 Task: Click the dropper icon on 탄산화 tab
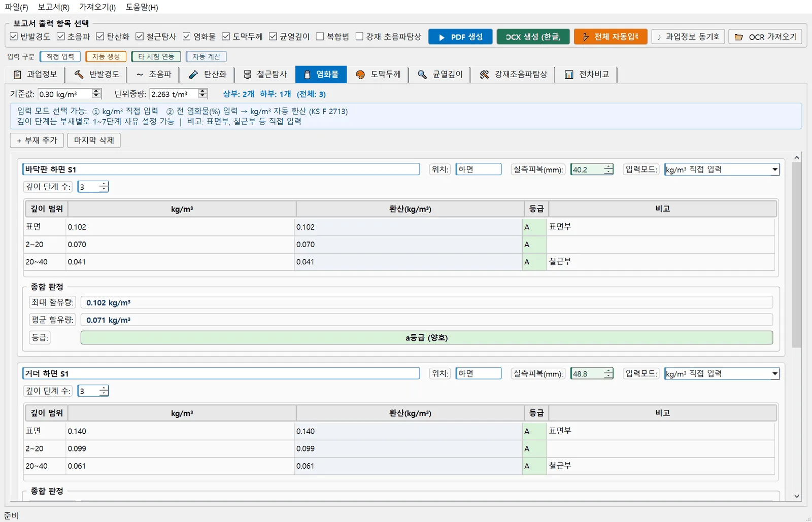click(193, 75)
